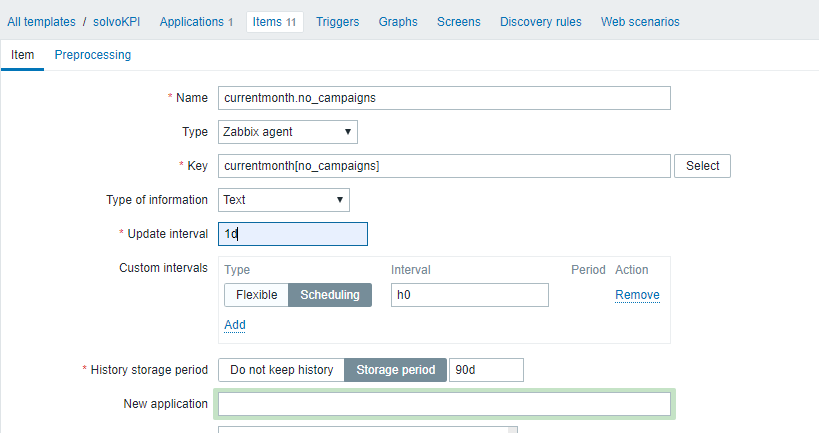The width and height of the screenshot is (819, 433).
Task: Expand the Type of information dropdown
Action: point(284,199)
